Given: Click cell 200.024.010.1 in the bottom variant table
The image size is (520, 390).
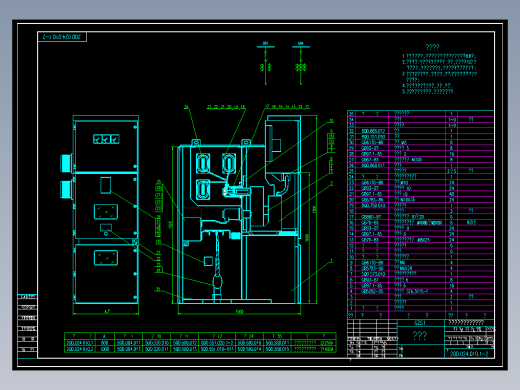Looking at the screenshot, I should click(x=80, y=343).
